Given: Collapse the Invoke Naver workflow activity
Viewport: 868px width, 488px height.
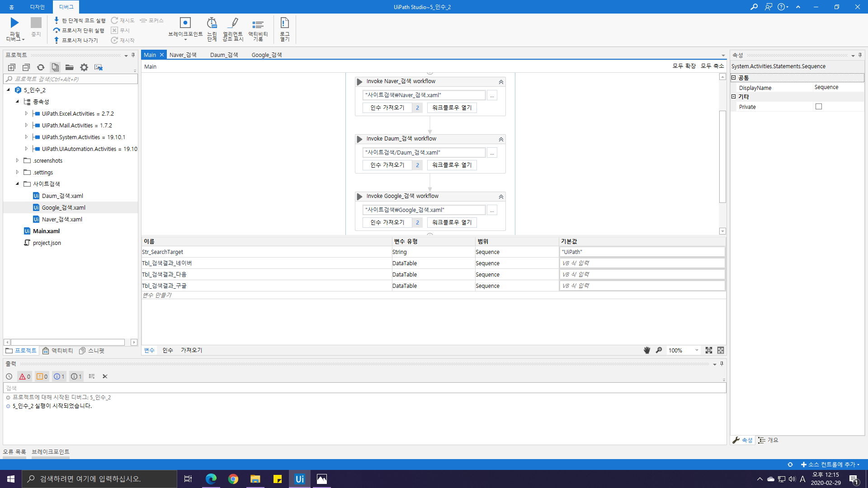Looking at the screenshot, I should point(501,82).
